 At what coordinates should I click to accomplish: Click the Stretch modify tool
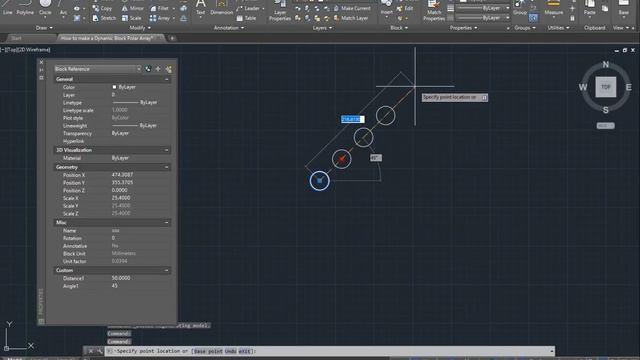click(x=104, y=18)
